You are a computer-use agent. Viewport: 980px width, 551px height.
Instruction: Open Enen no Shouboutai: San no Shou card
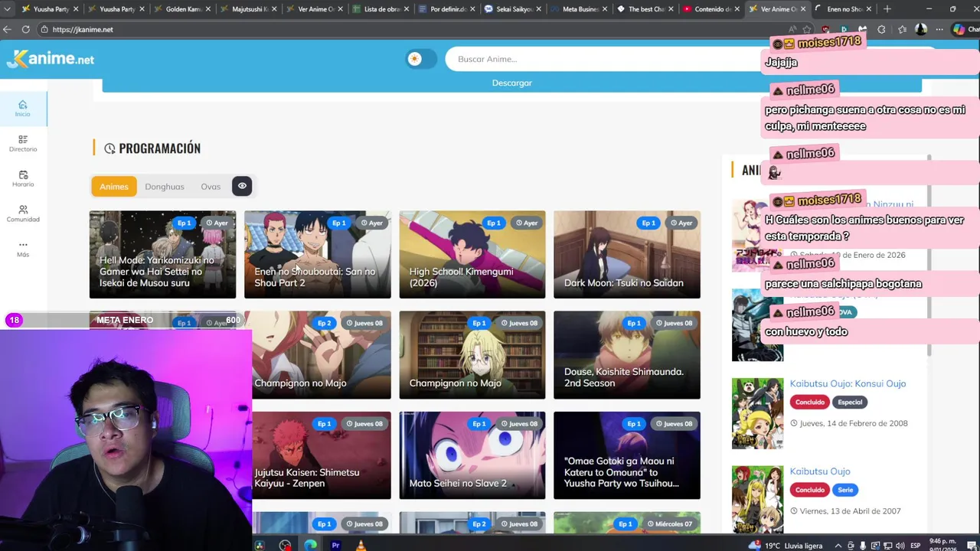point(317,254)
